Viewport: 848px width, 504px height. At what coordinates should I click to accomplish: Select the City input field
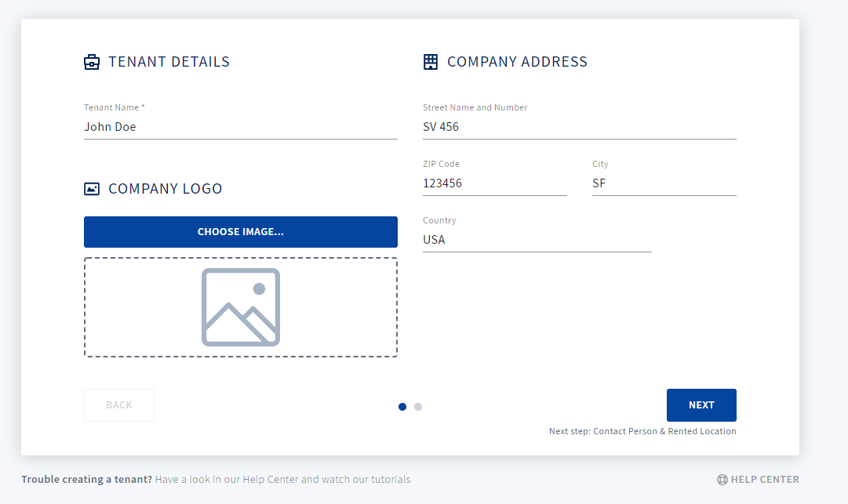coord(664,183)
